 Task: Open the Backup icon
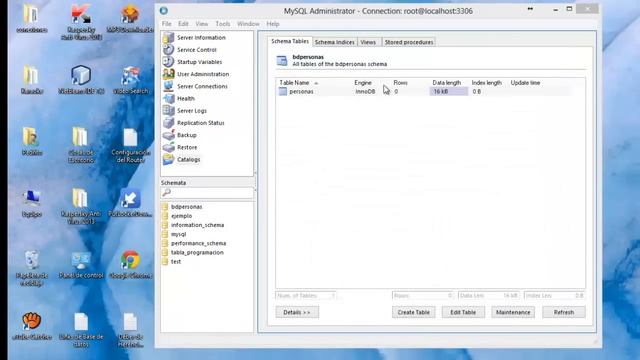pyautogui.click(x=169, y=135)
